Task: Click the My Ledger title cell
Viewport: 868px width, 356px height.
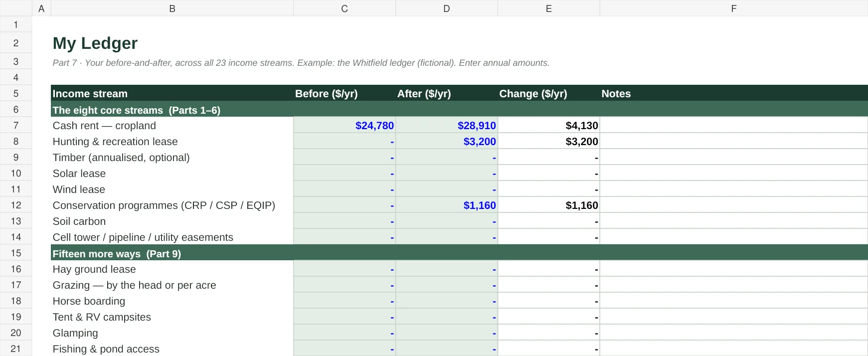Action: click(x=95, y=43)
